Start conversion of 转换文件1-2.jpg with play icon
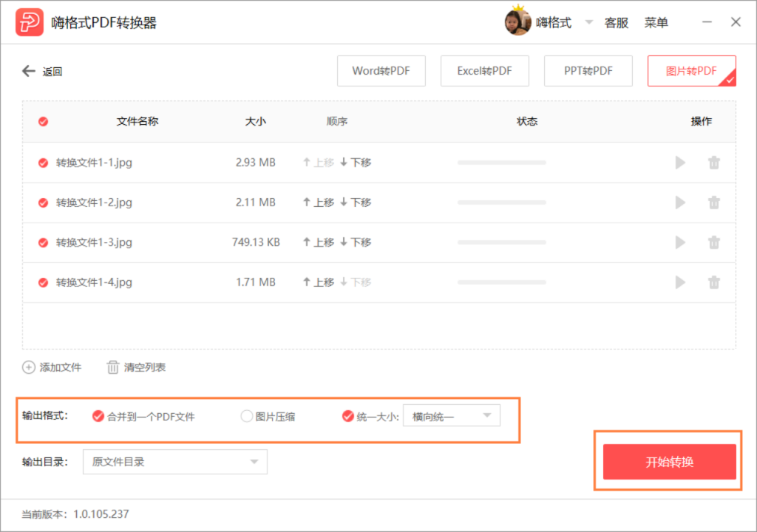Viewport: 757px width, 532px height. 680,202
